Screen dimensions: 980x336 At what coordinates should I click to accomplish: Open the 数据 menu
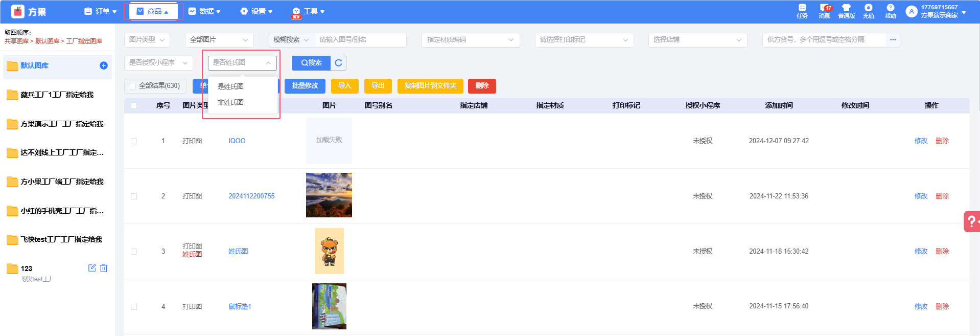click(204, 11)
